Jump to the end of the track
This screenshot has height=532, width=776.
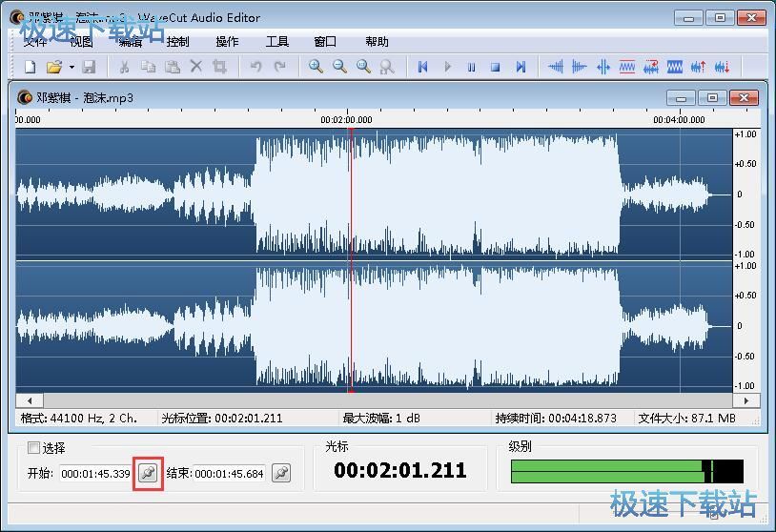coord(521,67)
